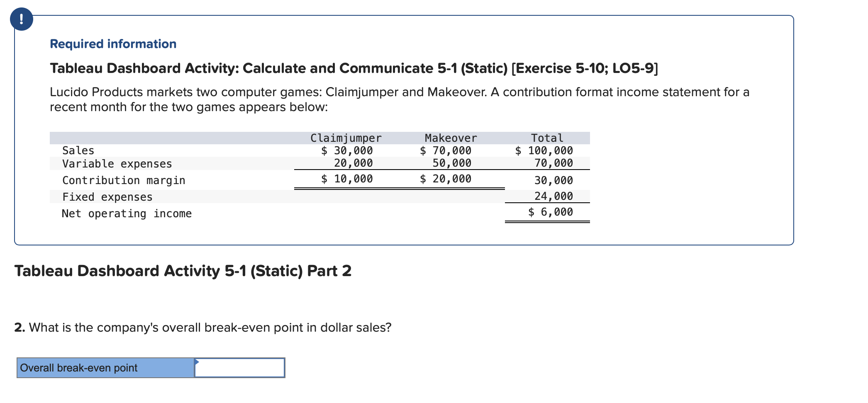
Task: Click the Makeover column header
Action: click(x=450, y=138)
